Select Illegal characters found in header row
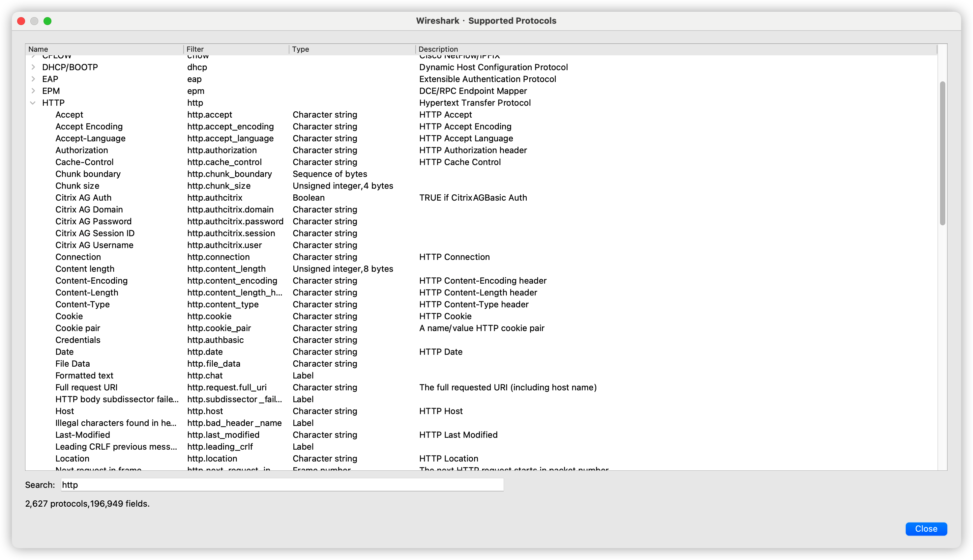The width and height of the screenshot is (973, 560). tap(481, 423)
